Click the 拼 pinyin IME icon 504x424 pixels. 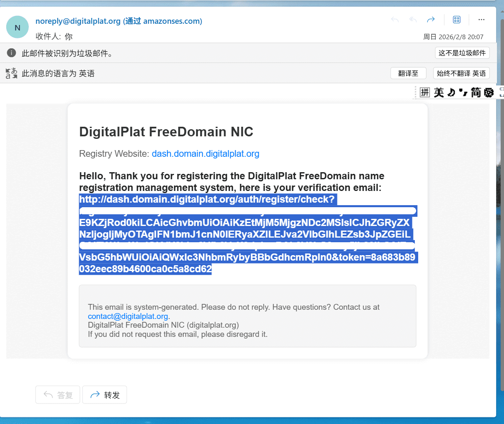coord(424,92)
